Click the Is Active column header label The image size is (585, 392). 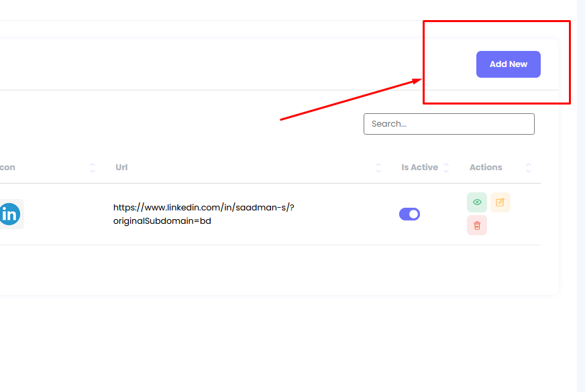tap(419, 168)
